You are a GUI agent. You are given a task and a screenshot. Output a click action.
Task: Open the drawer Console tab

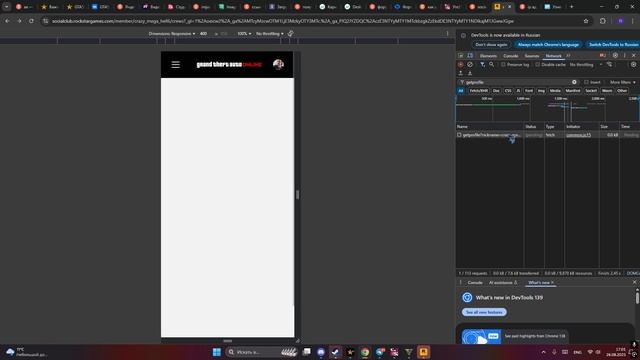475,282
